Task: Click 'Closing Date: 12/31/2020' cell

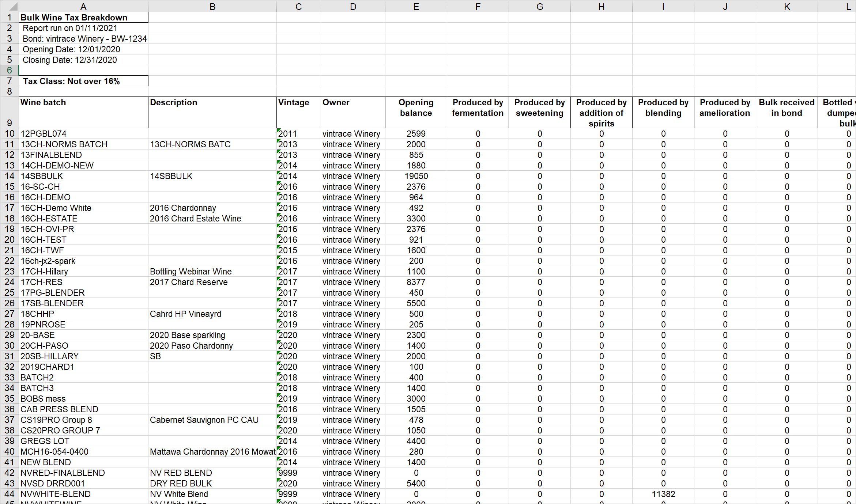Action: click(83, 60)
